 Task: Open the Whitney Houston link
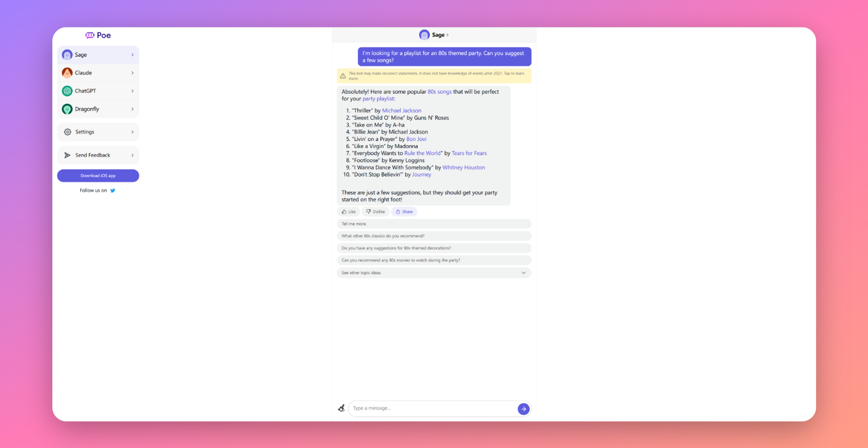[464, 168]
